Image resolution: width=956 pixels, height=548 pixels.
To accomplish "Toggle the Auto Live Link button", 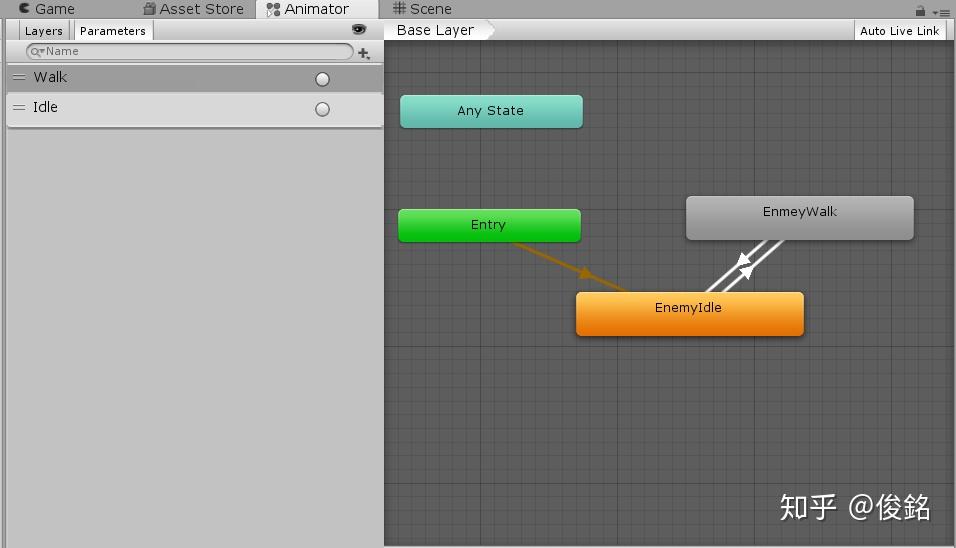I will [900, 30].
